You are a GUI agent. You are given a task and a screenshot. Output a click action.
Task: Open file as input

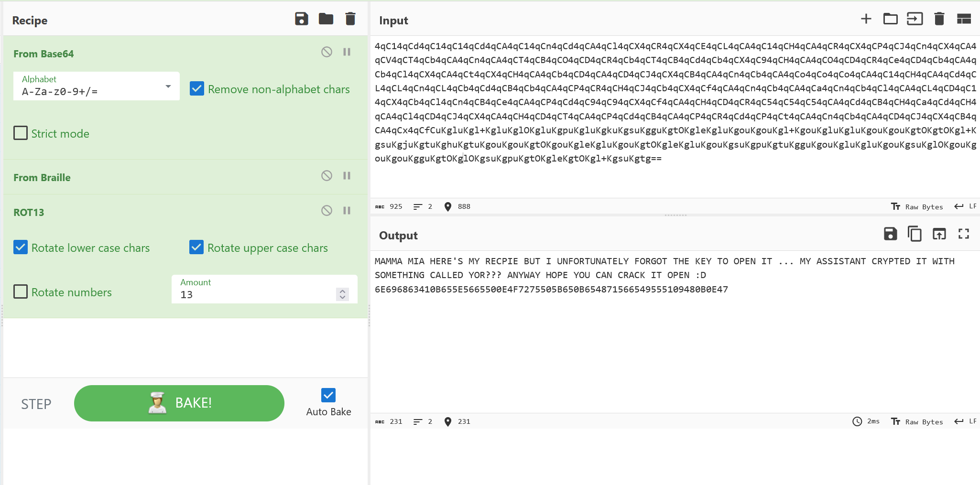915,19
